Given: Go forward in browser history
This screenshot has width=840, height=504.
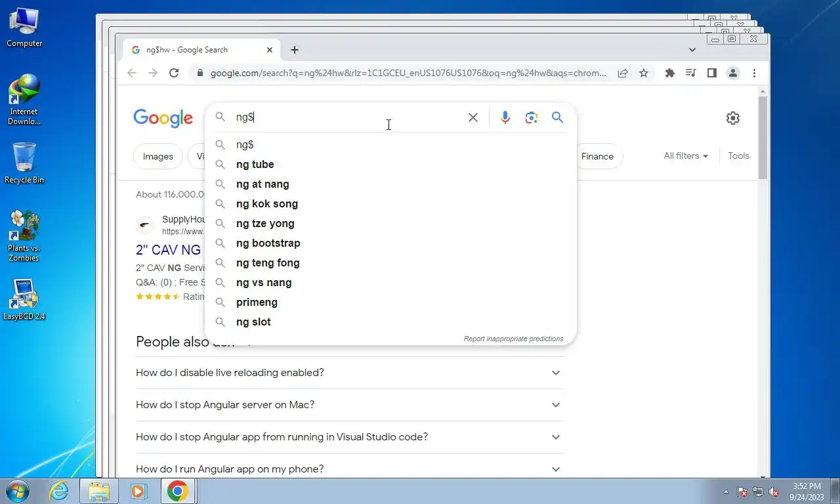Looking at the screenshot, I should 153,73.
